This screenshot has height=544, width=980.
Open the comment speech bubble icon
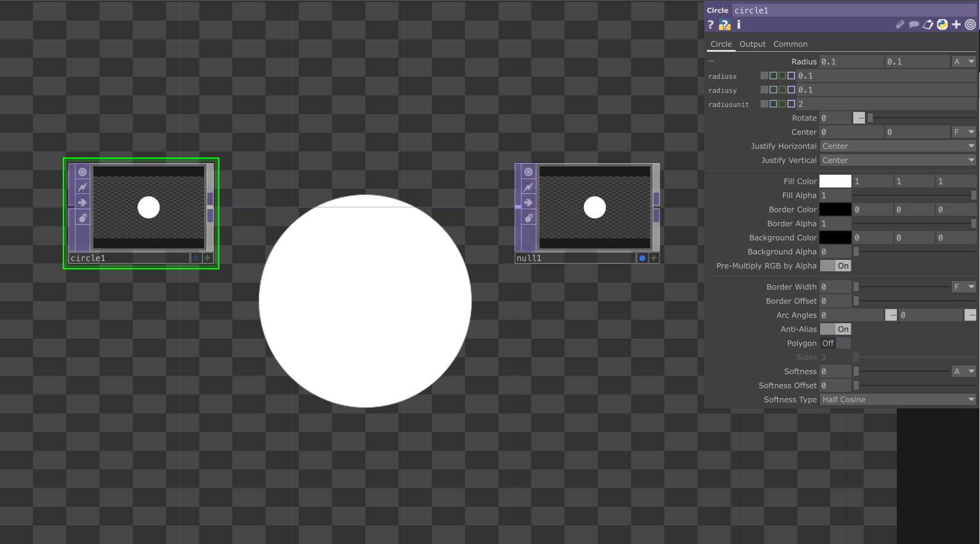[x=914, y=24]
